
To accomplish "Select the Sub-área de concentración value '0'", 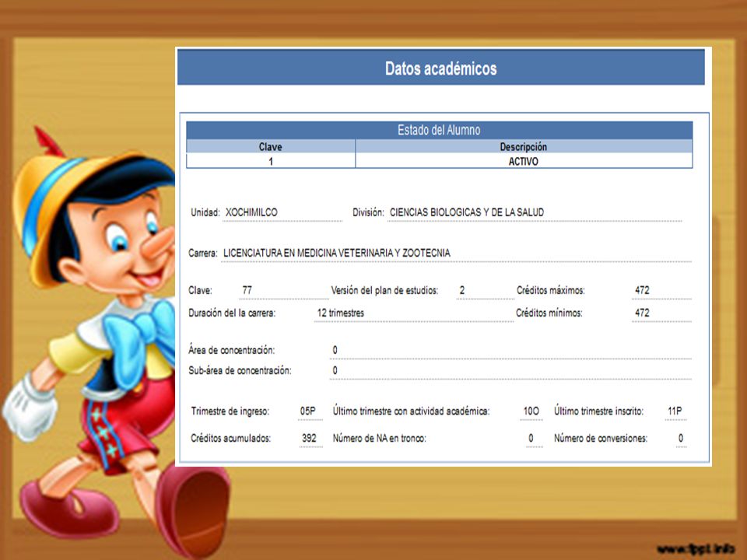I will click(335, 370).
